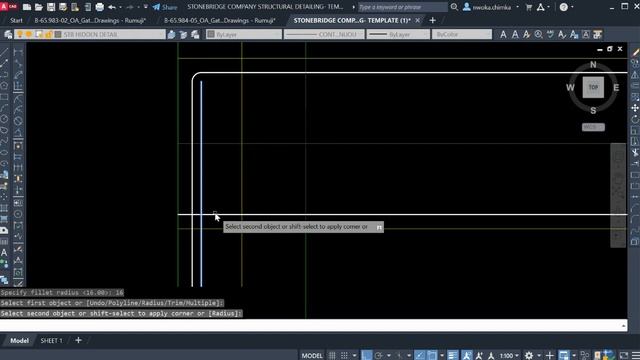This screenshot has height=360, width=640.
Task: Click the Plot printer icon
Action: click(99, 7)
